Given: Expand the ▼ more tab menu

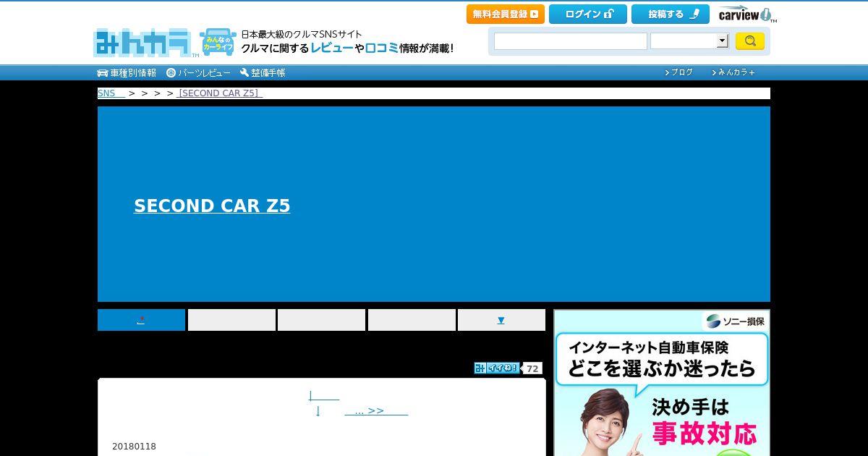Looking at the screenshot, I should [x=501, y=320].
